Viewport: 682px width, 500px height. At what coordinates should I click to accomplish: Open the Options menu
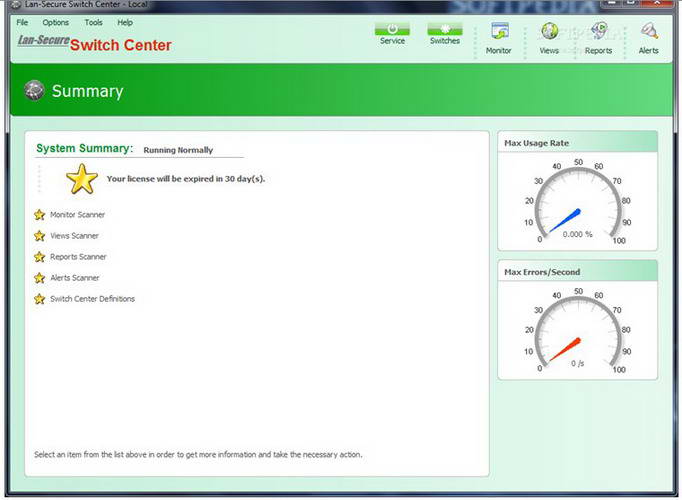click(55, 22)
